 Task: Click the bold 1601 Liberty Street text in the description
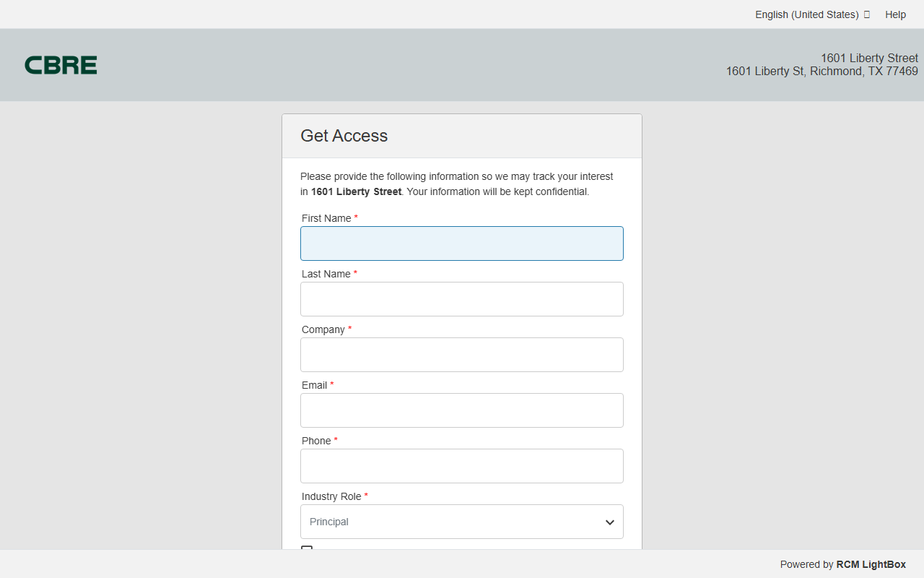(356, 191)
